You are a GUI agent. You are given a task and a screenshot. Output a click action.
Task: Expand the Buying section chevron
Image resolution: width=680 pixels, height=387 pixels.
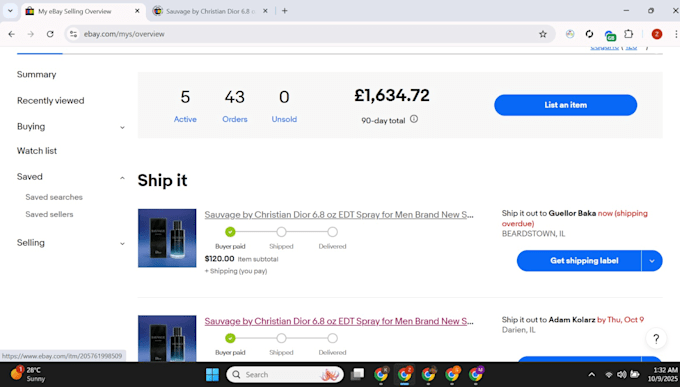coord(122,127)
